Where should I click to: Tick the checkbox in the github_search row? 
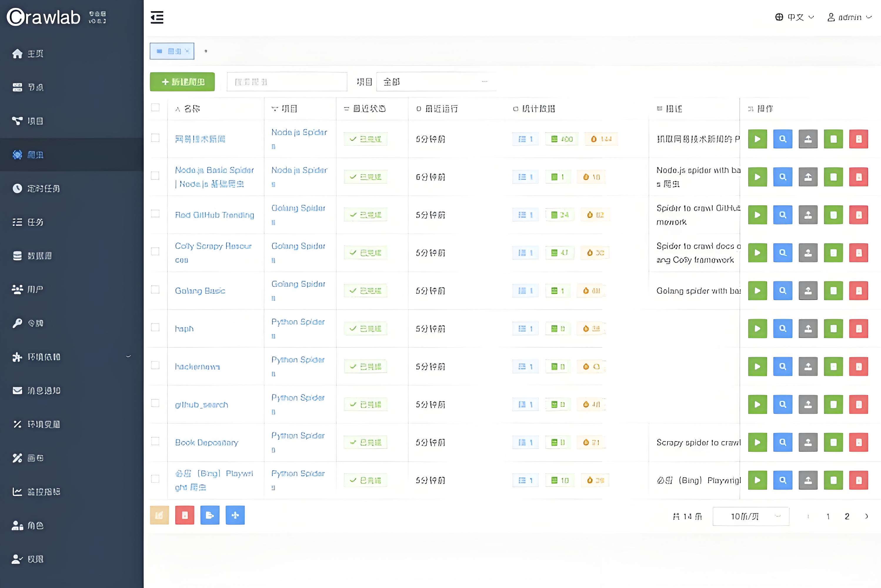155,403
